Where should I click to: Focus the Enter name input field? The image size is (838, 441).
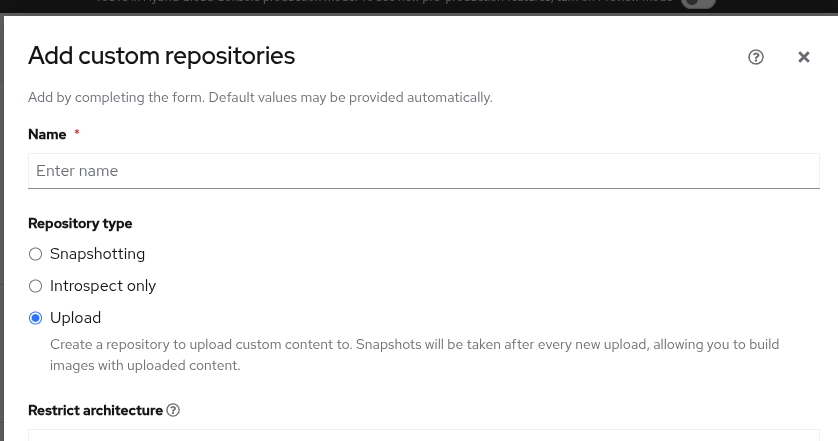point(423,171)
